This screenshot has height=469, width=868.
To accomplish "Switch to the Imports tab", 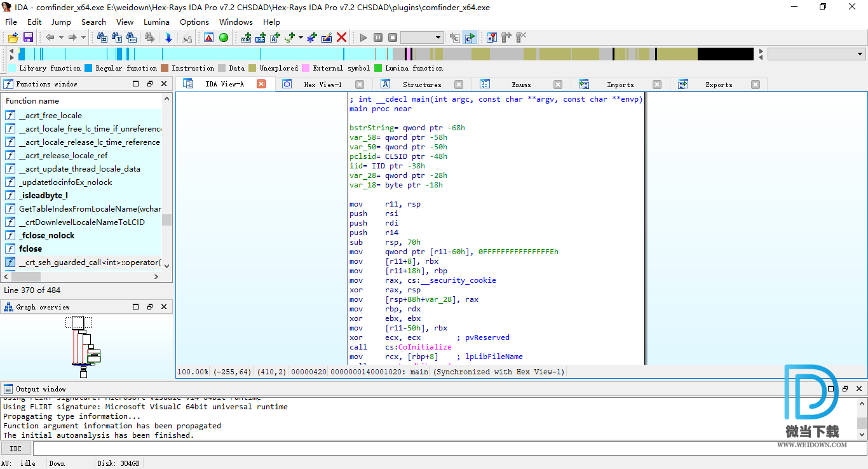I will coord(620,85).
